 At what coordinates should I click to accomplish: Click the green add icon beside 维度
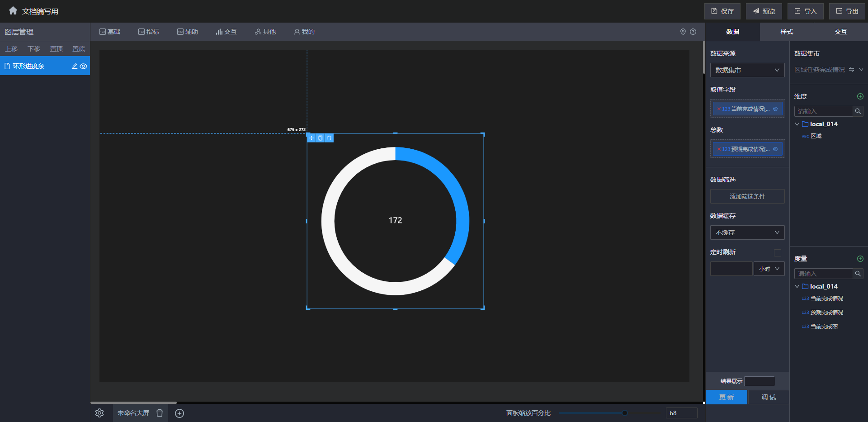[x=860, y=96]
